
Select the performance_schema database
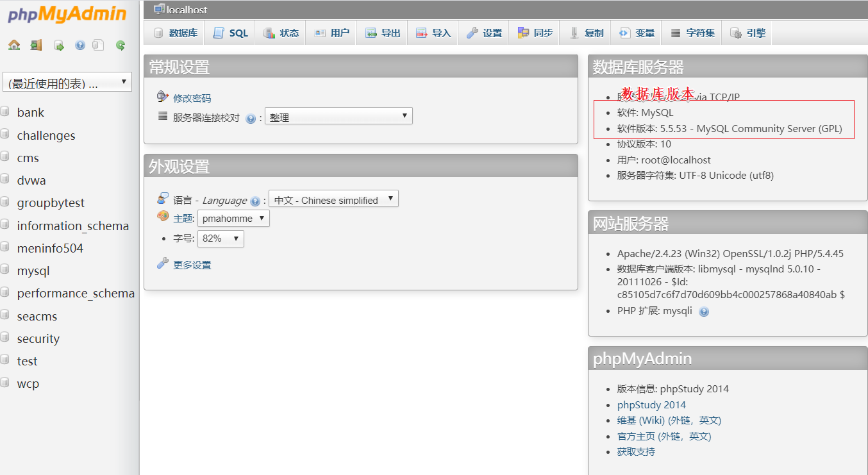pyautogui.click(x=76, y=293)
